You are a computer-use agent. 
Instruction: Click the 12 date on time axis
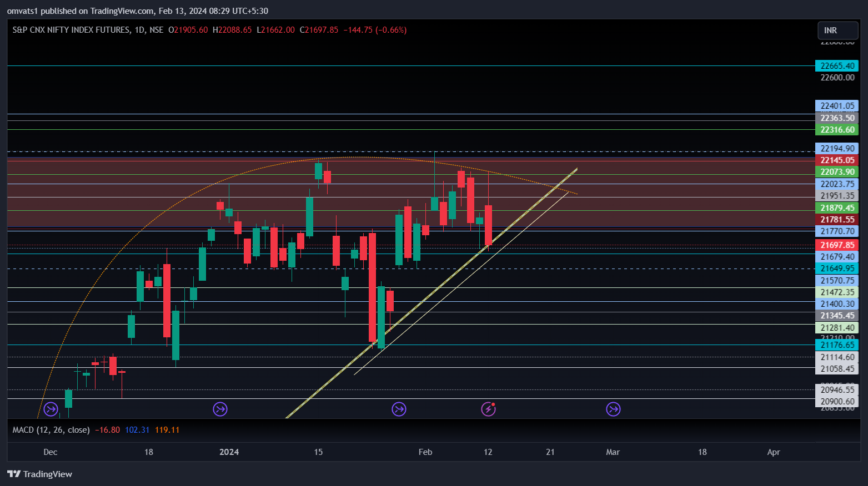pyautogui.click(x=488, y=452)
